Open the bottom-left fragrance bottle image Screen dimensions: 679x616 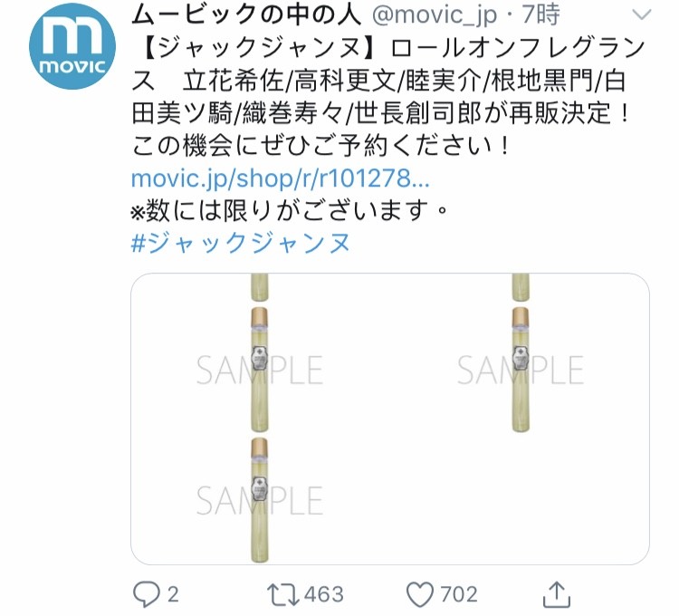(x=260, y=500)
